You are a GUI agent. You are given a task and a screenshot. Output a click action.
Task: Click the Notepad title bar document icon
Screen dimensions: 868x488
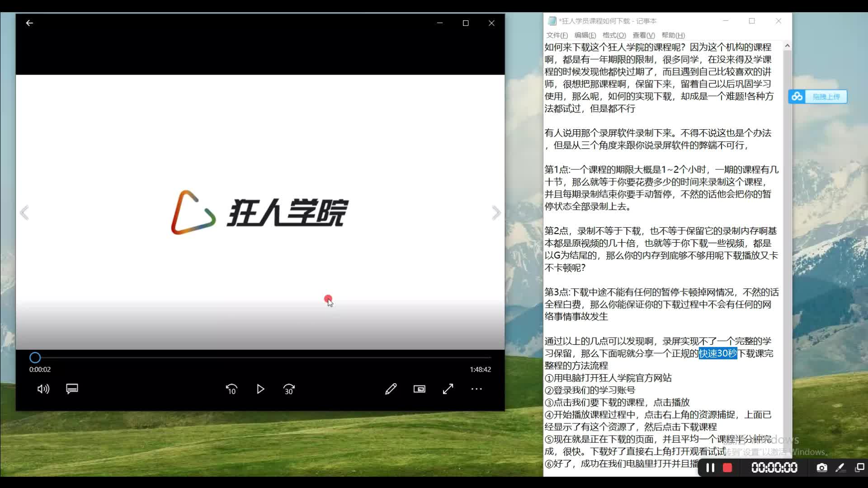[552, 21]
